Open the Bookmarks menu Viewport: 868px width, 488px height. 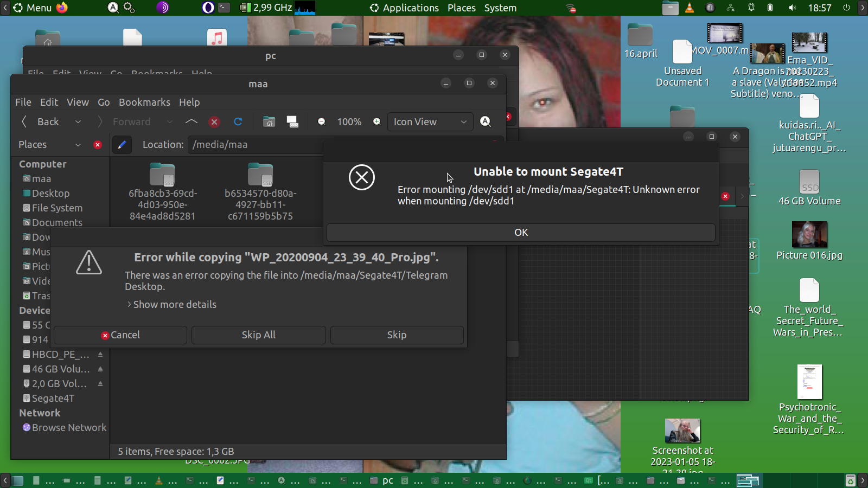144,102
